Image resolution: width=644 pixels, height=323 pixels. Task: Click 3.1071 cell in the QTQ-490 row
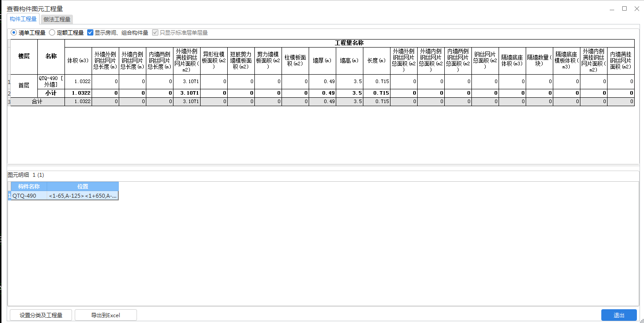click(187, 82)
